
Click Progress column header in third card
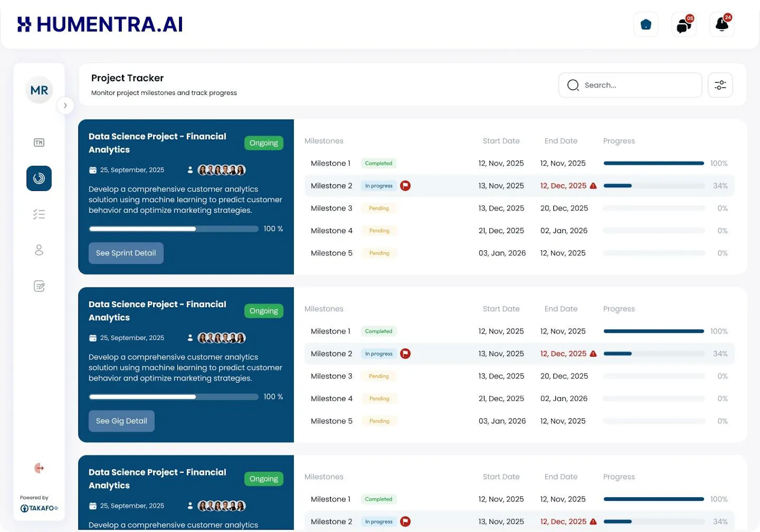pos(619,477)
